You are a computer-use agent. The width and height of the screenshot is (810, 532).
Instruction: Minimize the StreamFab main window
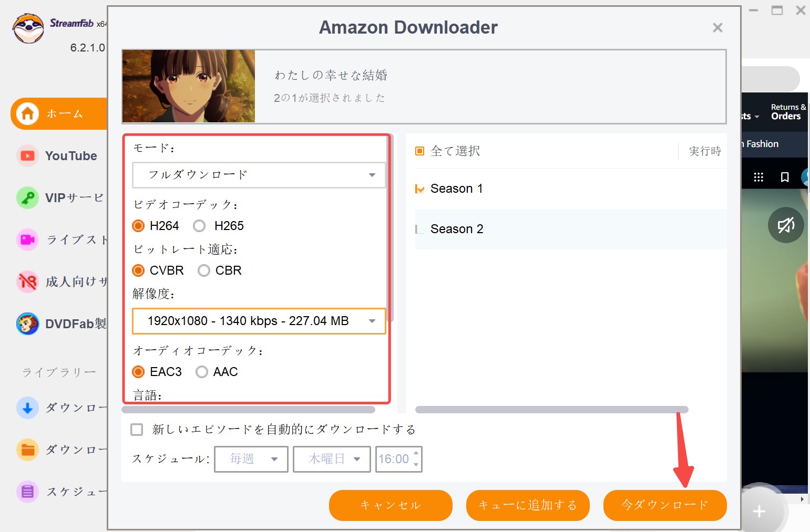[x=754, y=11]
